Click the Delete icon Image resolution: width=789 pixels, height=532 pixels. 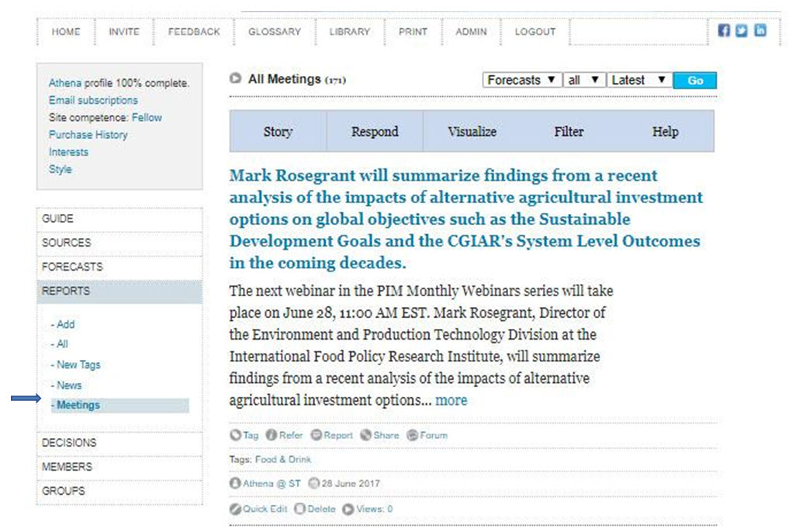pyautogui.click(x=300, y=509)
